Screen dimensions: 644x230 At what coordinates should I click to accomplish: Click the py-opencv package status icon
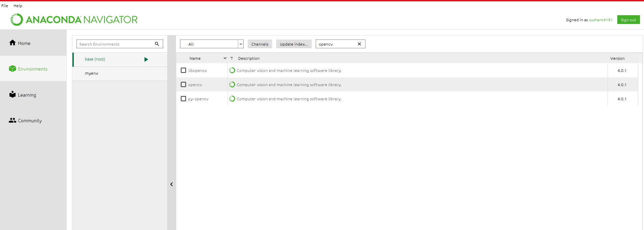coord(232,99)
